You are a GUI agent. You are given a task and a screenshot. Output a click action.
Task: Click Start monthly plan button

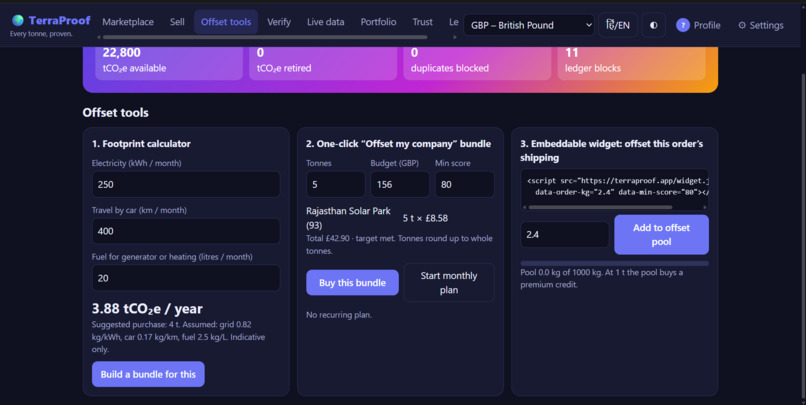tap(449, 283)
